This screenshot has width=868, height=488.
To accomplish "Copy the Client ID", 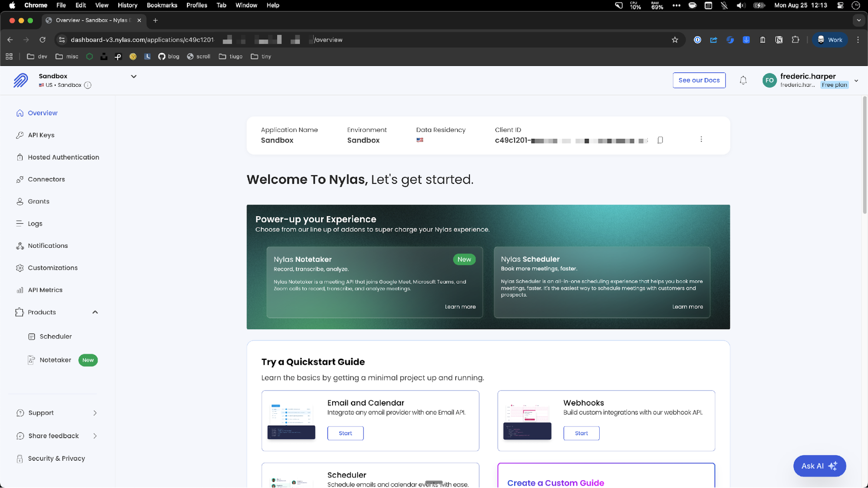I will point(660,140).
